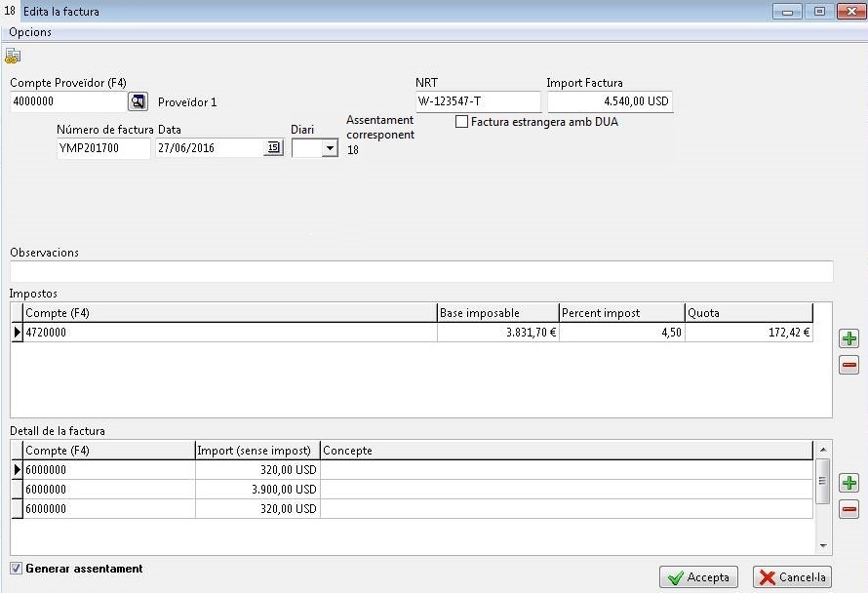Click the Proveïdor 1 supplier name label

[x=187, y=102]
